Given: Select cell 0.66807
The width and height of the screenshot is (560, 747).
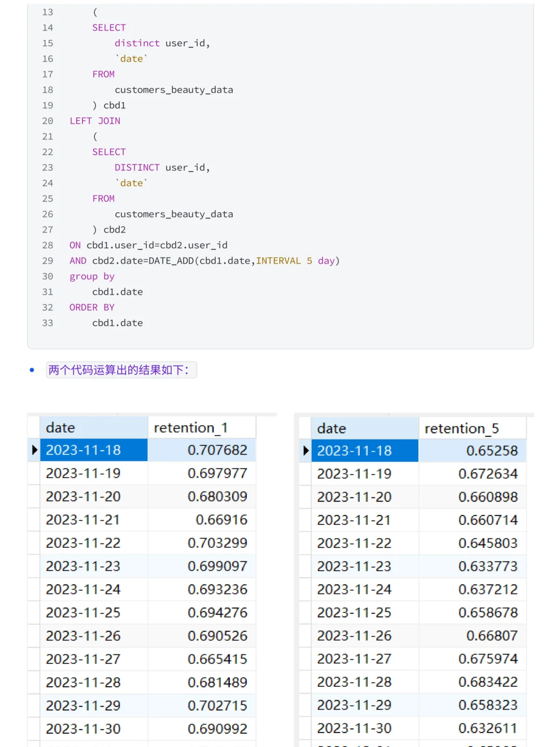Looking at the screenshot, I should (472, 635).
